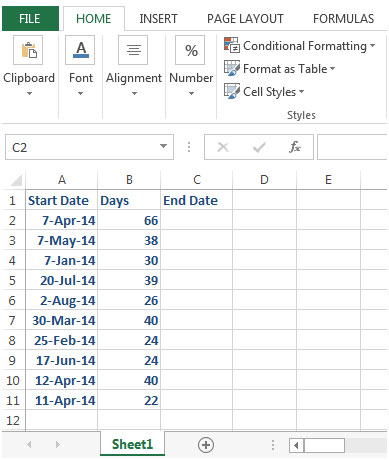Click the Alignment group icon
Image resolution: width=389 pixels, height=460 pixels.
click(133, 50)
